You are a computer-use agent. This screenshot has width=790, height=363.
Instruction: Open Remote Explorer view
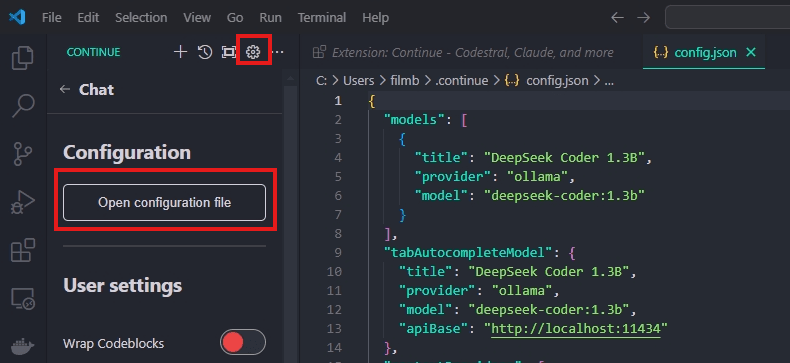(23, 299)
